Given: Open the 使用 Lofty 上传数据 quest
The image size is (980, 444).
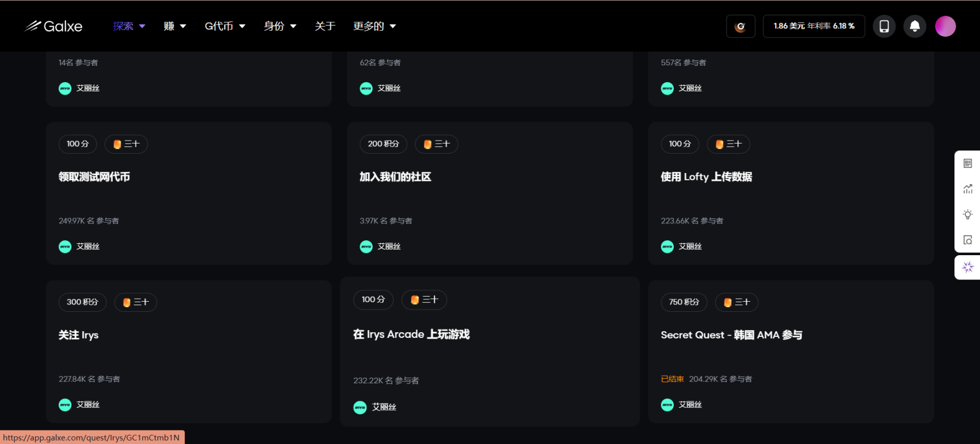Looking at the screenshot, I should pos(706,177).
